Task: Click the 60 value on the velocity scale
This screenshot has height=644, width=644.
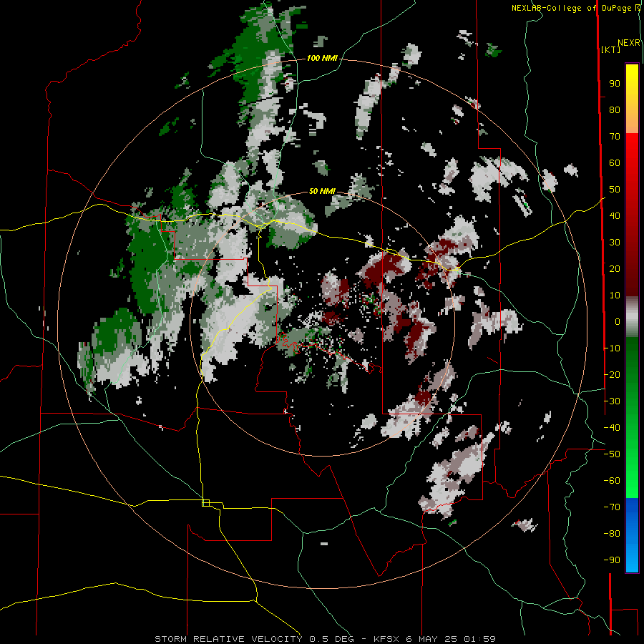Action: 615,163
